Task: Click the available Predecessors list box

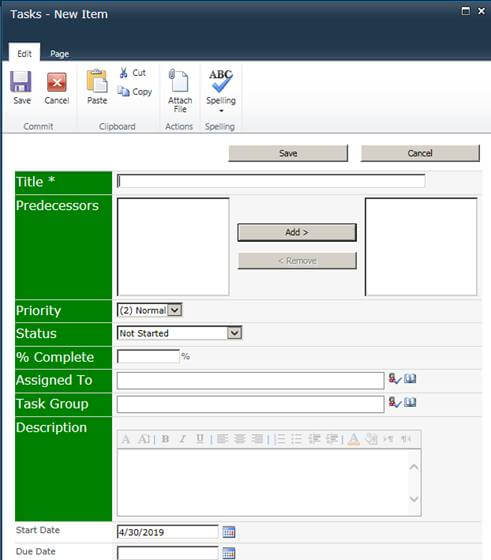Action: pos(173,247)
